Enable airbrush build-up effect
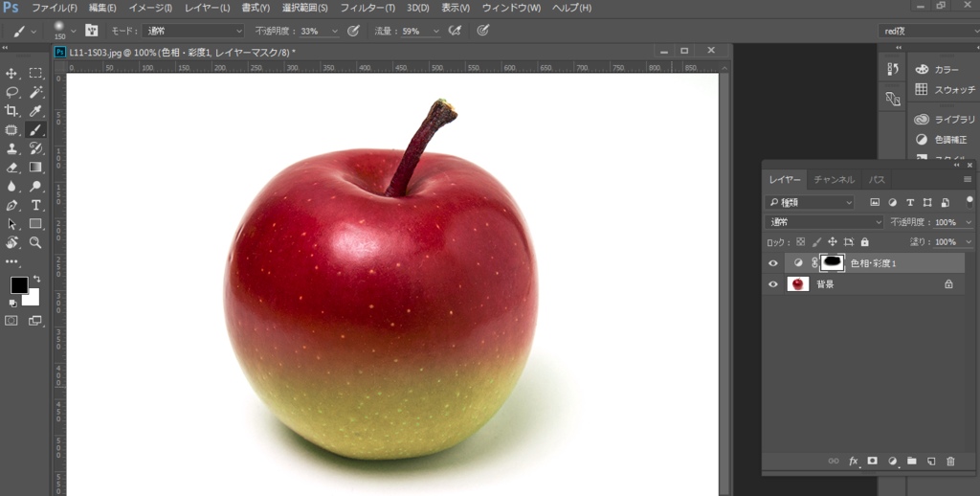 [x=455, y=31]
